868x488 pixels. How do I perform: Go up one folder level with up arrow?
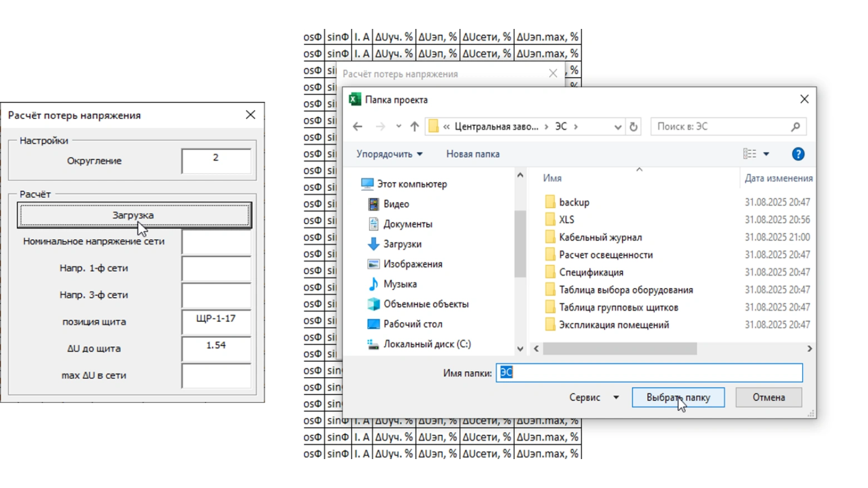pos(415,127)
